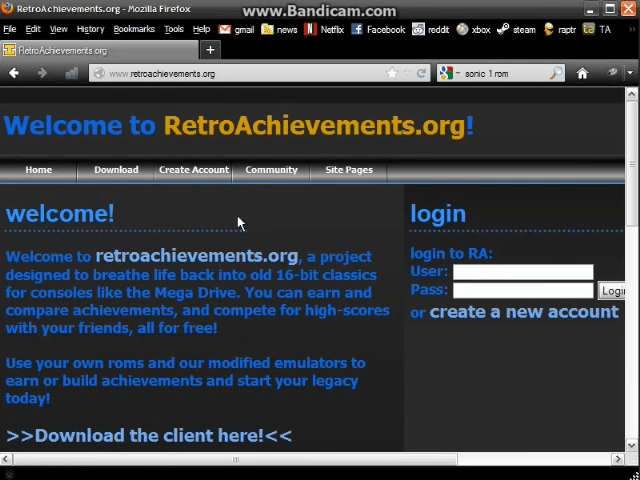The image size is (640, 480).
Task: Click the Create Account nav button
Action: 194,170
